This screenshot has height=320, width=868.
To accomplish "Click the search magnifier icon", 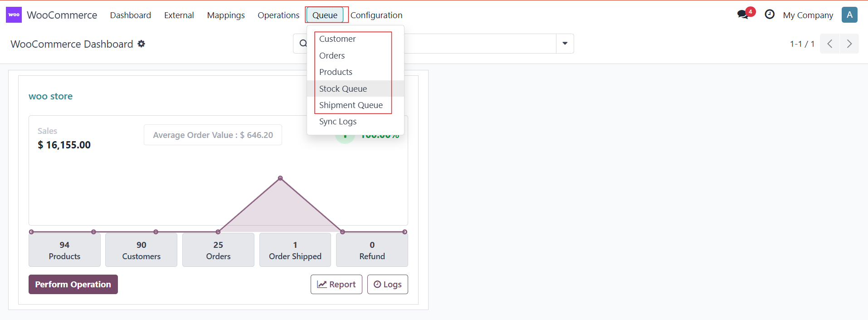I will click(303, 44).
